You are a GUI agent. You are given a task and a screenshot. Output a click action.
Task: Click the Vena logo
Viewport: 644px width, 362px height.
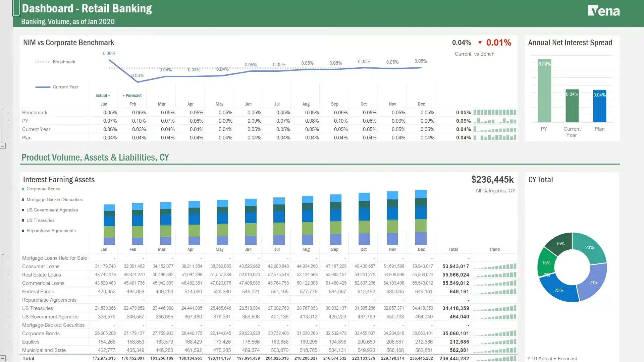604,10
